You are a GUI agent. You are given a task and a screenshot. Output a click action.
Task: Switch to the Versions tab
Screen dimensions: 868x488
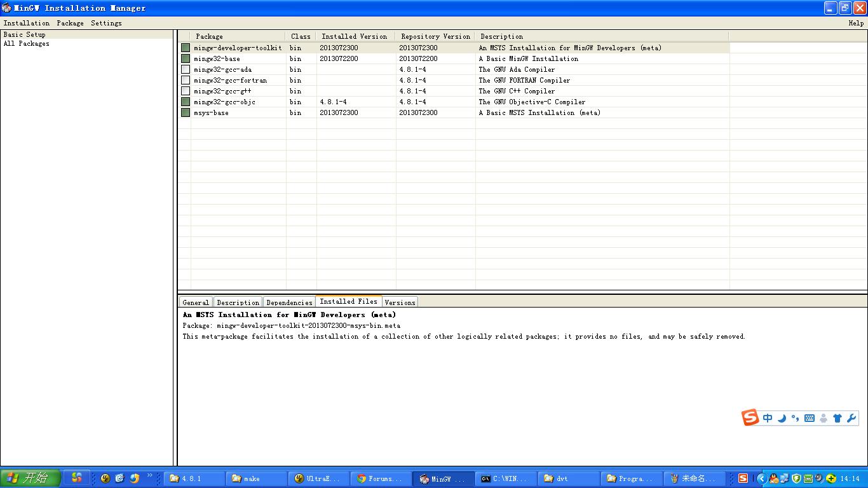pos(400,302)
